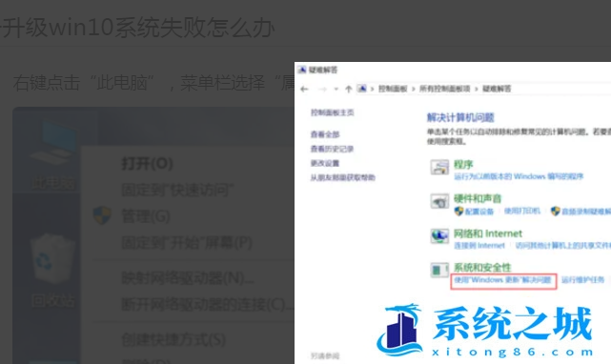Choose 固定到"快速访问" in background context menu
Image resolution: width=611 pixels, height=364 pixels.
coord(177,191)
